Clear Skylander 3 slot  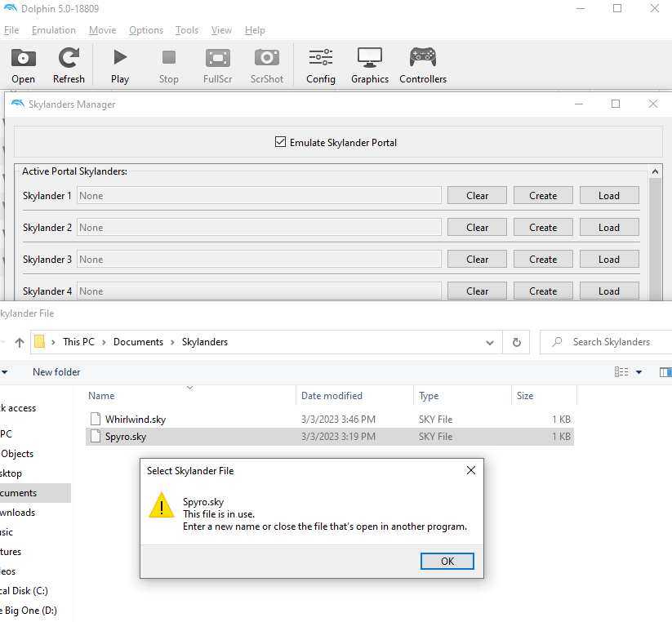click(477, 260)
